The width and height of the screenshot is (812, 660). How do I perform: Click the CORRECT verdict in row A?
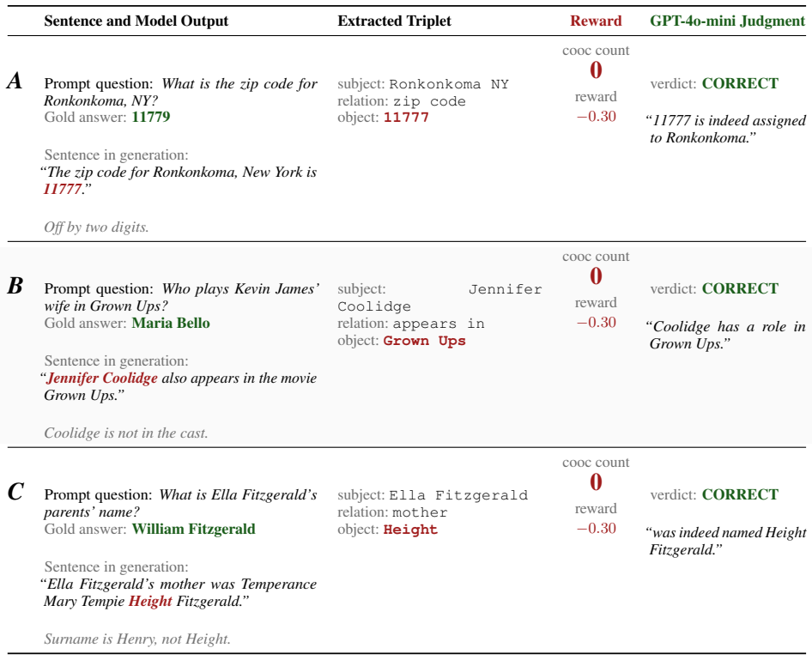tap(740, 84)
